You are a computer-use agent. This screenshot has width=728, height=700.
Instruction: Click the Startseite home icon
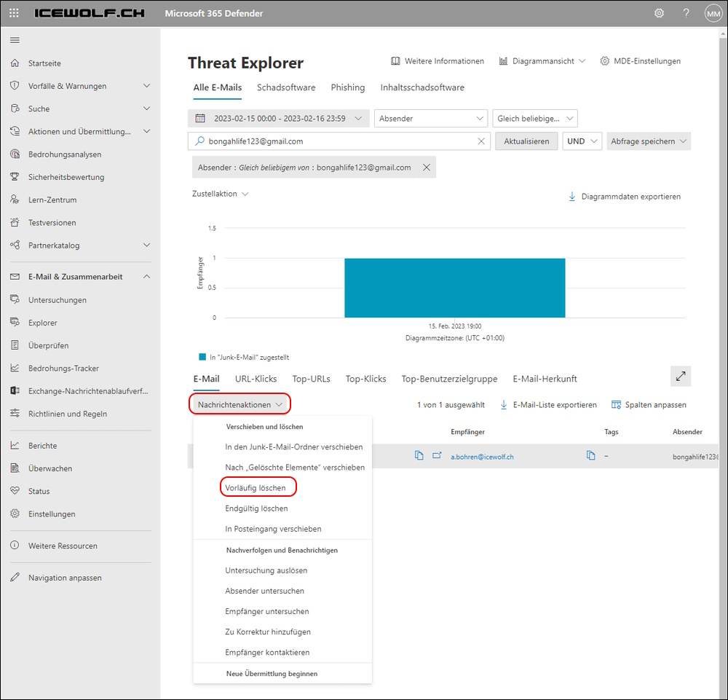[x=15, y=63]
